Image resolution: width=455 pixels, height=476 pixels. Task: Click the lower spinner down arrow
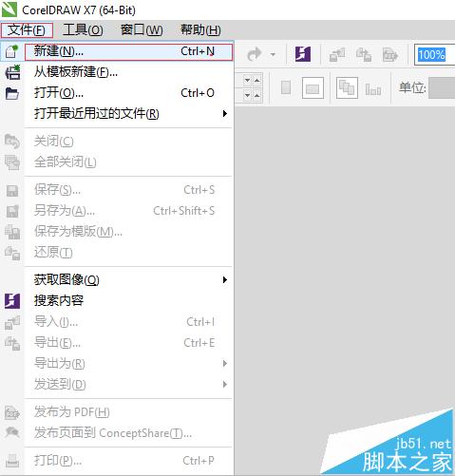pos(248,95)
